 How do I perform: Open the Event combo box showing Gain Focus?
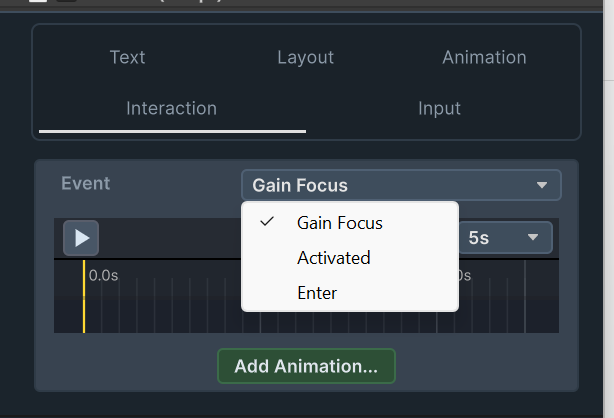[401, 185]
